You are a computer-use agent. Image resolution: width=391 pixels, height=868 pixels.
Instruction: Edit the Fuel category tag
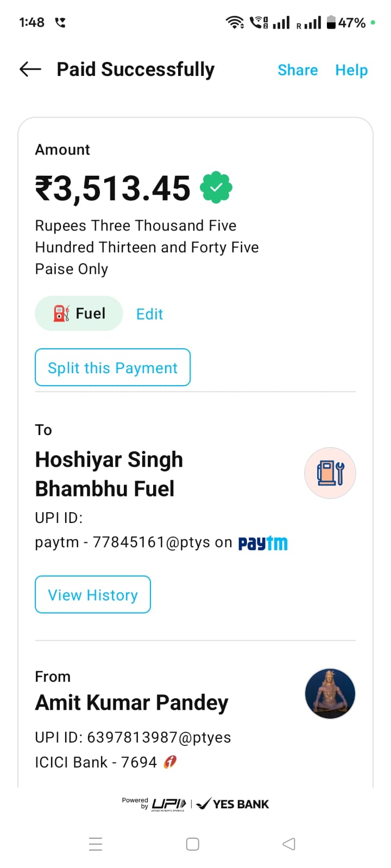(149, 314)
